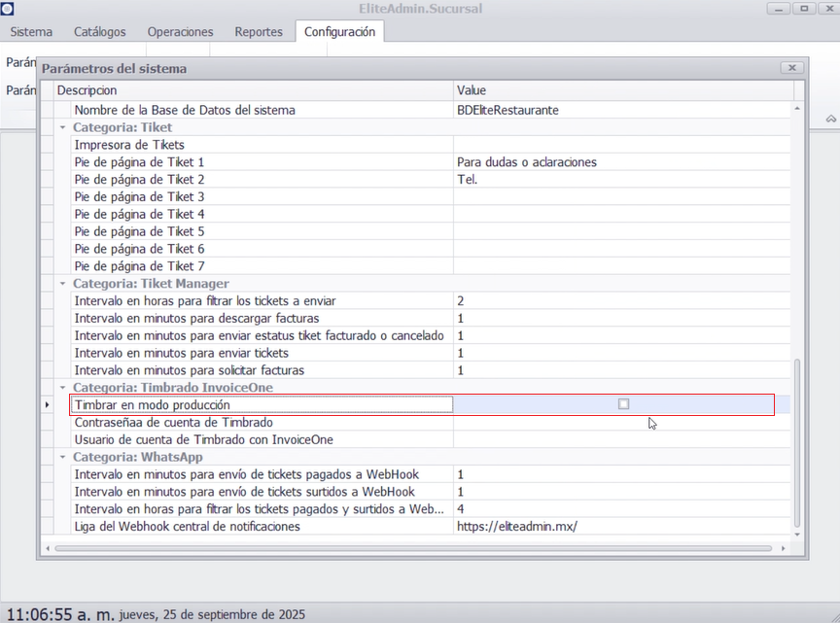Open the Reportes tab

point(259,32)
